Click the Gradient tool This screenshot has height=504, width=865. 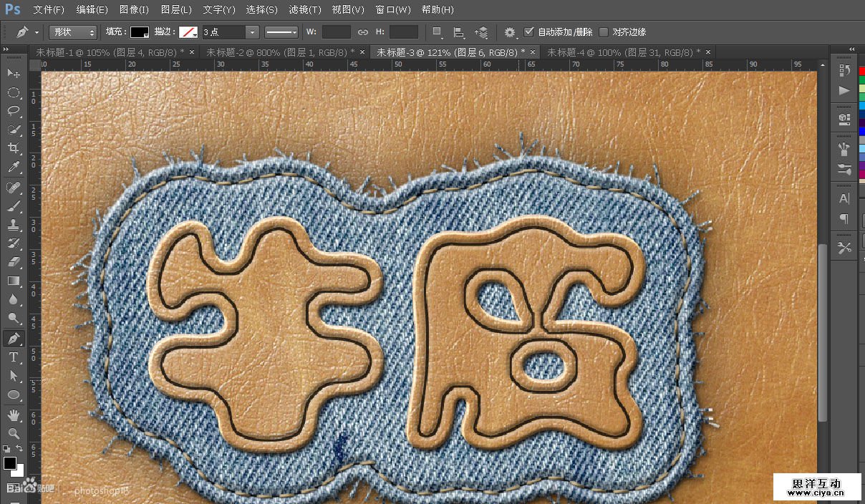14,281
